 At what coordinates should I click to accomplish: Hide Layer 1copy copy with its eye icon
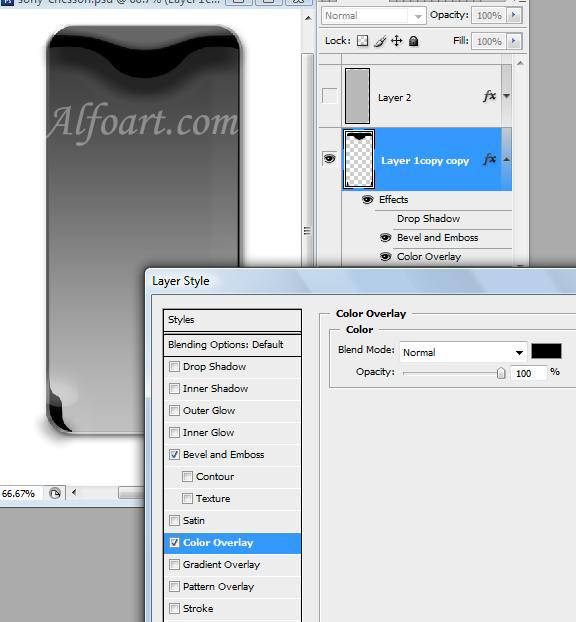[330, 159]
